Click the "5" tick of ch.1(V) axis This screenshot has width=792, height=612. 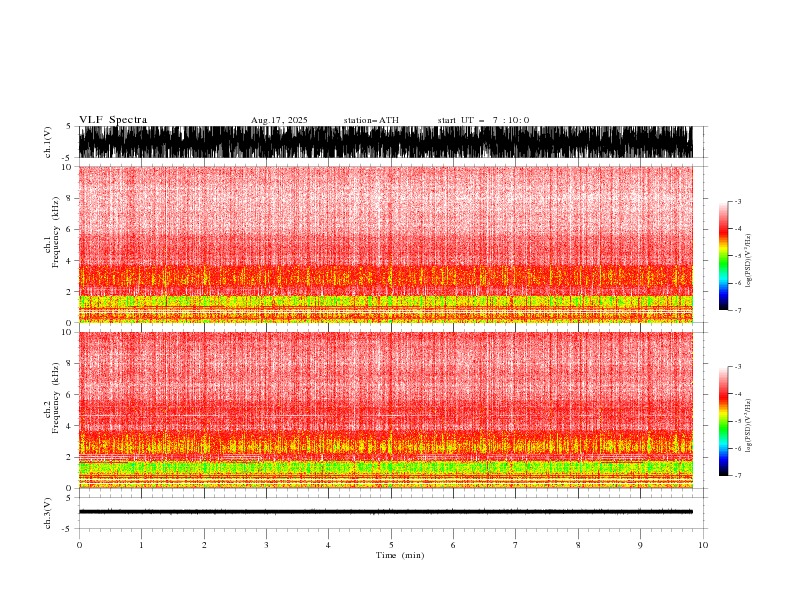pos(68,126)
